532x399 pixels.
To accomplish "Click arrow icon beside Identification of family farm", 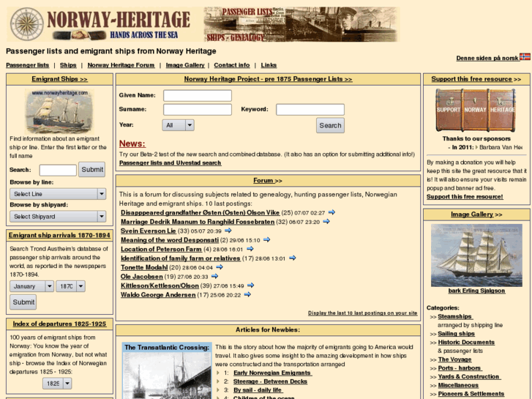I will [293, 258].
